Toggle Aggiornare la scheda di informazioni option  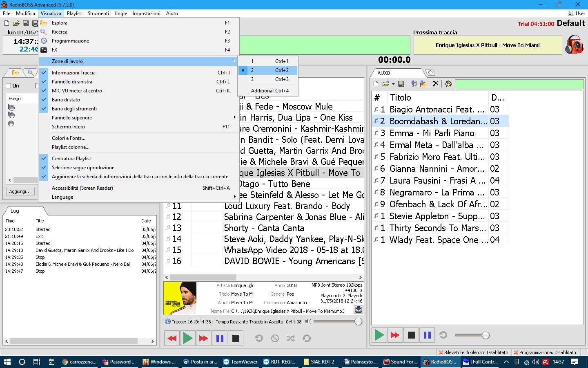[139, 177]
